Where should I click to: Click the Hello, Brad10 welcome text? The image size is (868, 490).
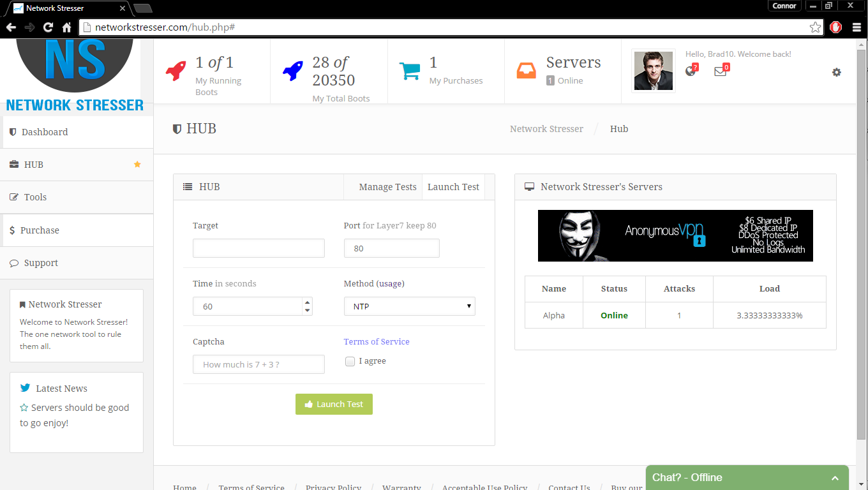(x=738, y=54)
